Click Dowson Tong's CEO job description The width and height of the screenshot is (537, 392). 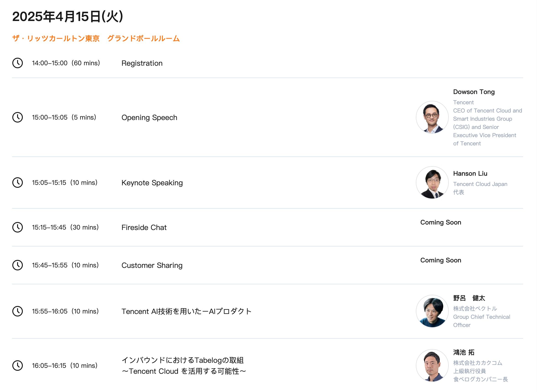point(488,123)
